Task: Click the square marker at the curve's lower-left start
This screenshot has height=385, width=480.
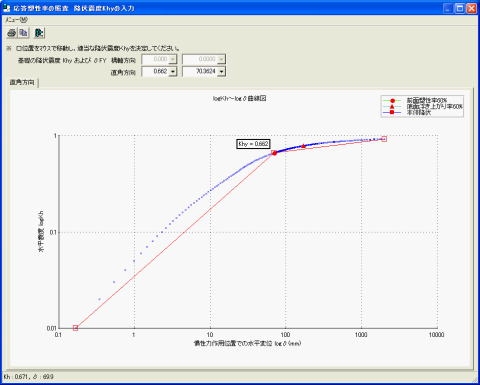Action: click(75, 328)
